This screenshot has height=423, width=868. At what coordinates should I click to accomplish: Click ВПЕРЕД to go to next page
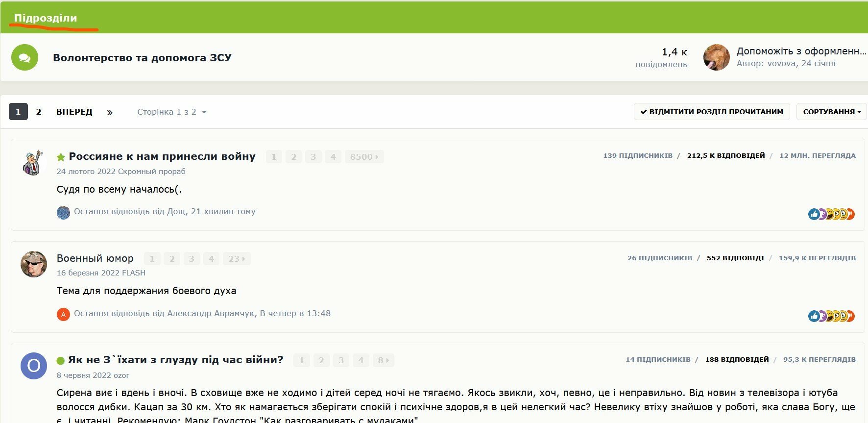pos(74,112)
